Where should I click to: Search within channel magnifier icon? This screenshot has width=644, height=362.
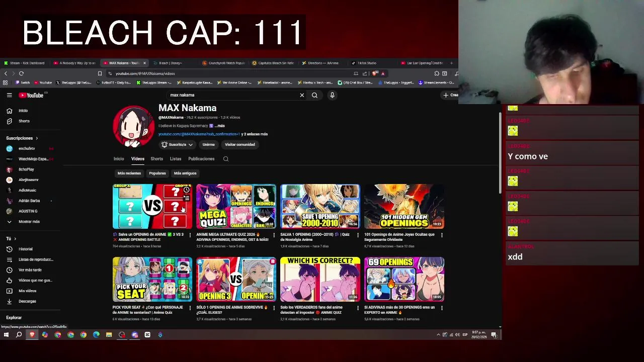(x=226, y=159)
